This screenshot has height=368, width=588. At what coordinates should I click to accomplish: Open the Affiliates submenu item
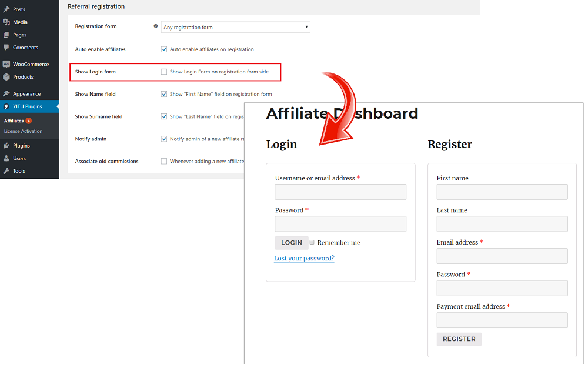14,121
